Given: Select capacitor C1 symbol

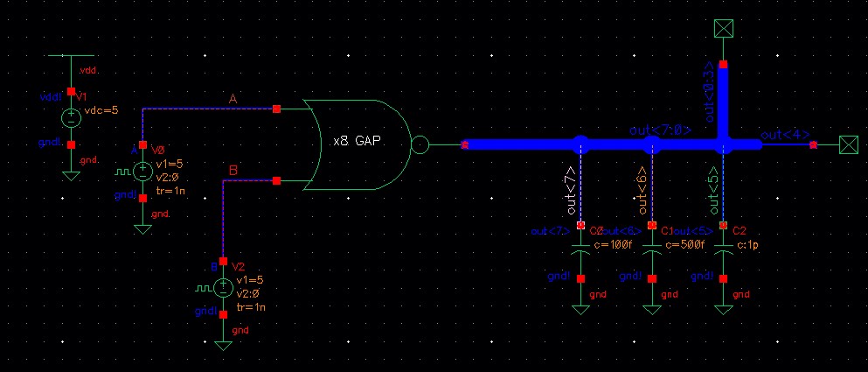Looking at the screenshot, I should (652, 249).
